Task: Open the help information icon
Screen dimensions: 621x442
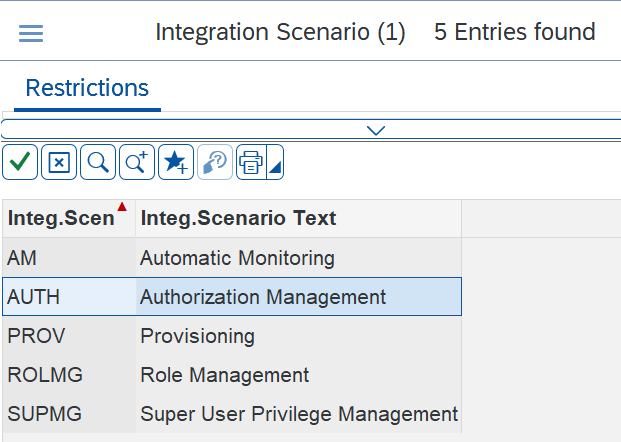Action: [215, 162]
